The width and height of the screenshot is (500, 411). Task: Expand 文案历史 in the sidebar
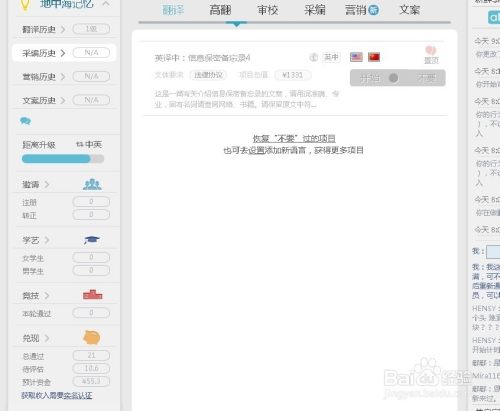tap(44, 100)
